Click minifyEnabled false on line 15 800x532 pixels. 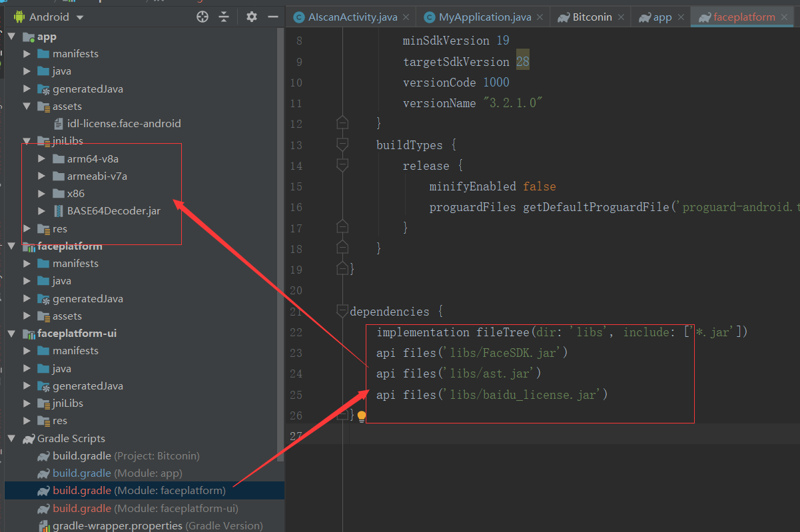[x=493, y=186]
